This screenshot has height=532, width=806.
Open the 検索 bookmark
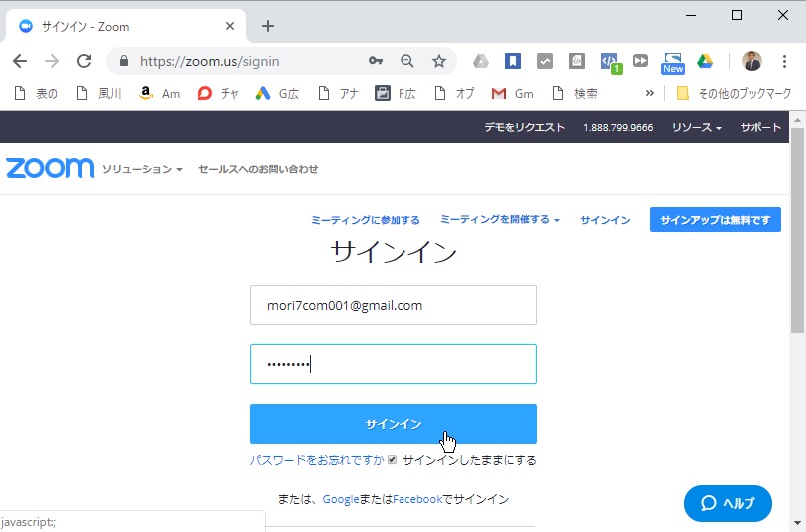point(575,94)
